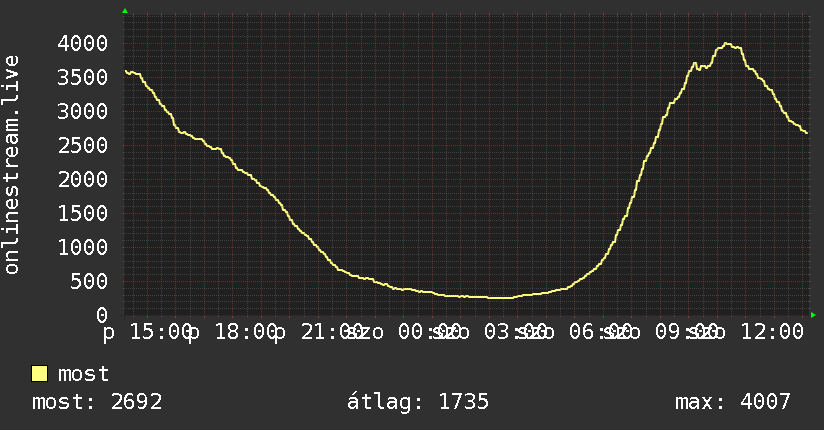Click the 3500 y-axis label
Viewport: 824px width, 430px height.
(83, 78)
